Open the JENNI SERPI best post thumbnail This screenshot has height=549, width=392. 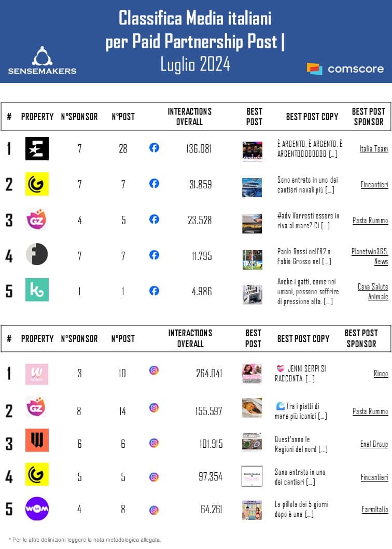tap(252, 374)
